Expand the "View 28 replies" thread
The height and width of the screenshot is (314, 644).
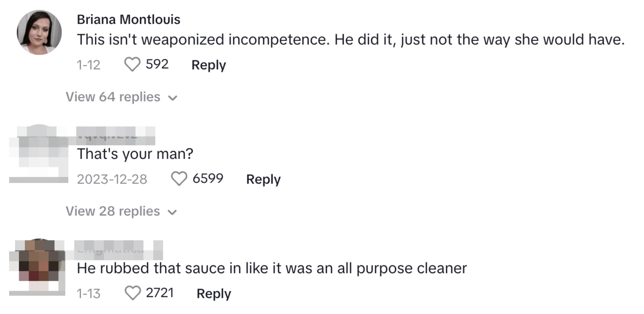(x=121, y=211)
